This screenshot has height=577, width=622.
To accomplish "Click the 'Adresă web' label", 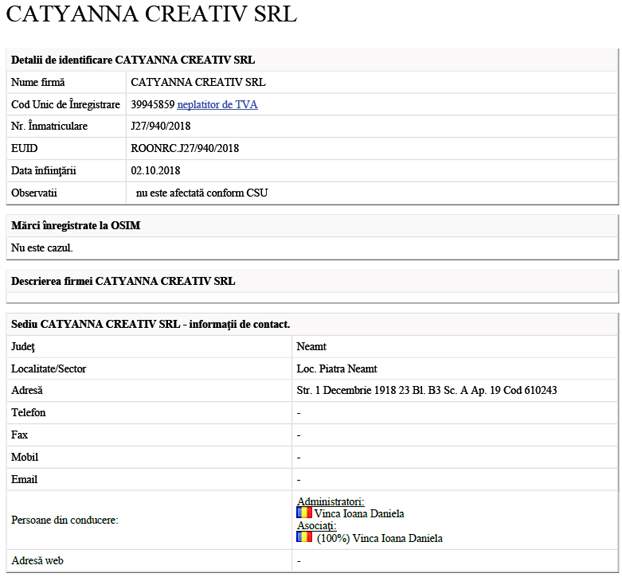I will tap(37, 561).
